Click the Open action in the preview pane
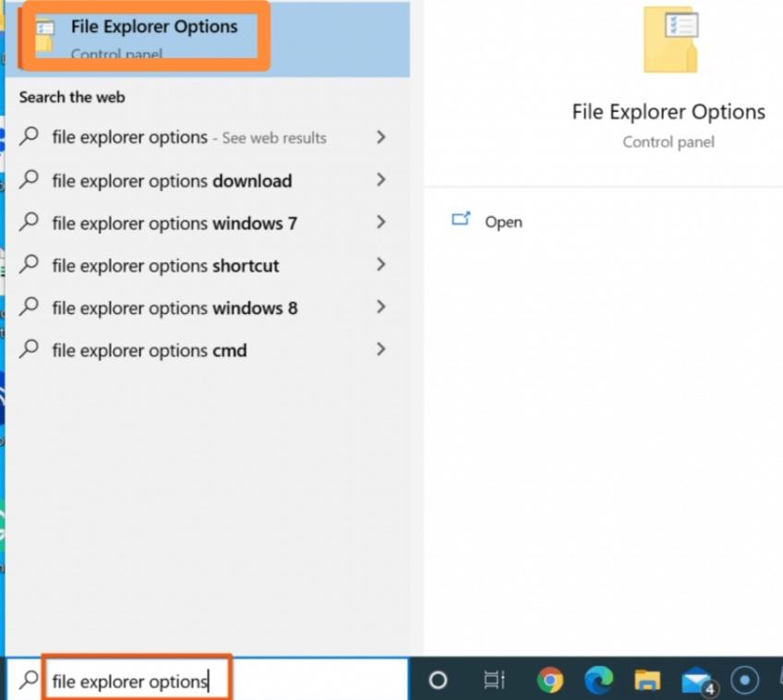The width and height of the screenshot is (783, 700). [x=503, y=222]
